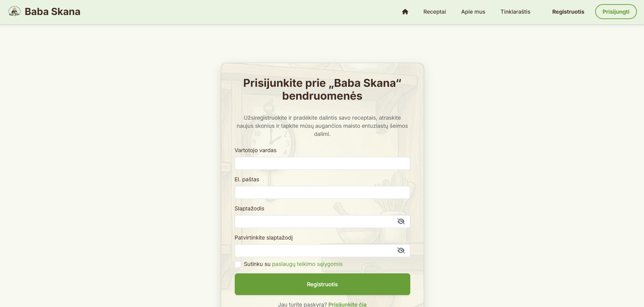Open the Tinklaraštis page
Screen dimensions: 644x307
(x=516, y=12)
